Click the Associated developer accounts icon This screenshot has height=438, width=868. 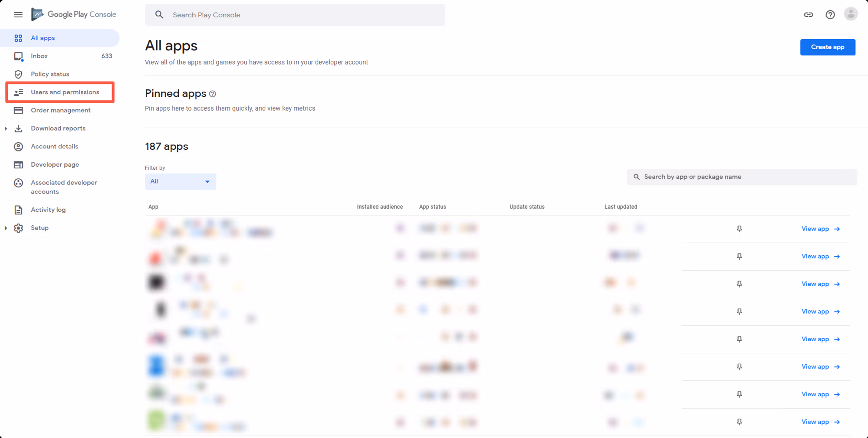(x=18, y=183)
